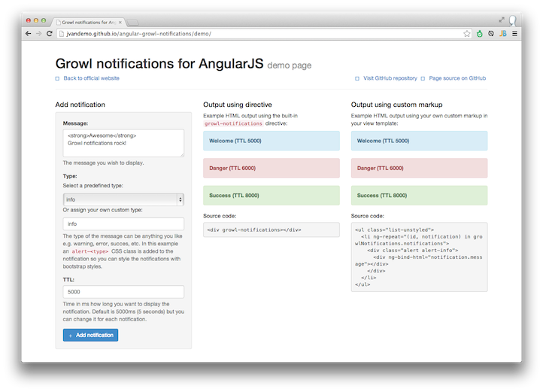543x392 pixels.
Task: Click Welcome (TTL 5000) alert under directive output
Action: coord(271,141)
